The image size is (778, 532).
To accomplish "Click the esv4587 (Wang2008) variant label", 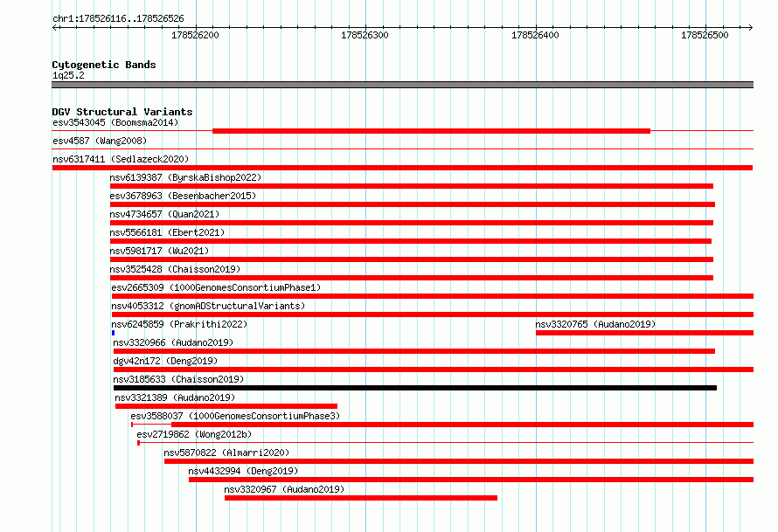I will point(100,141).
